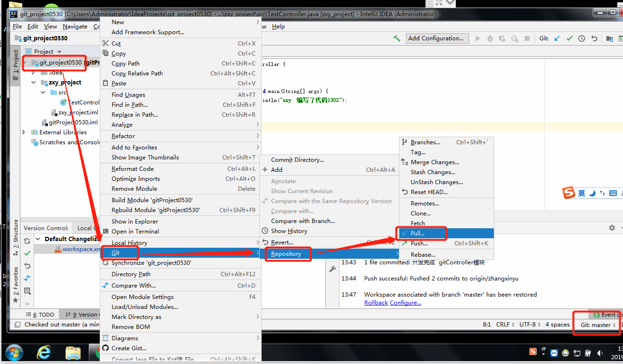Click the tool windows toggle in status bar corner
This screenshot has width=623, height=364.
[x=17, y=325]
